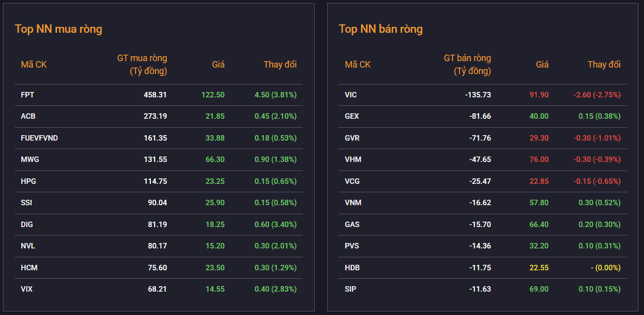Screen dimensions: 644x315
Task: Click the VIX ticker symbol
Action: pyautogui.click(x=27, y=289)
